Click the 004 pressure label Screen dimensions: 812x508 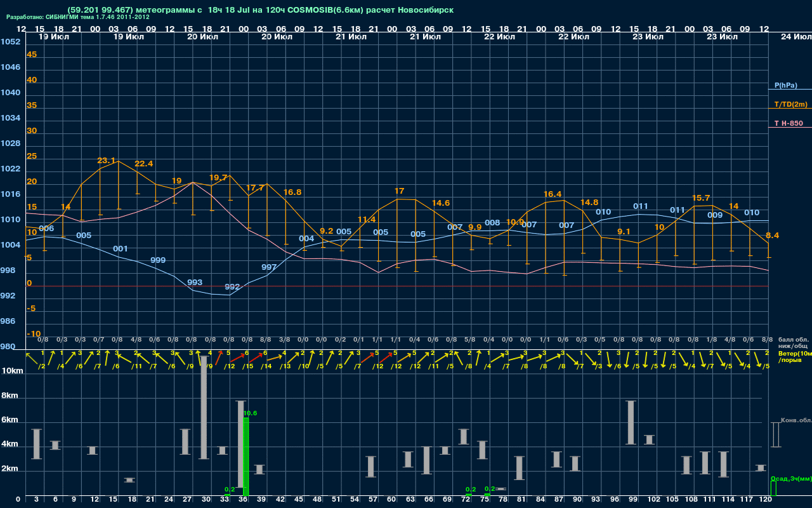[306, 239]
